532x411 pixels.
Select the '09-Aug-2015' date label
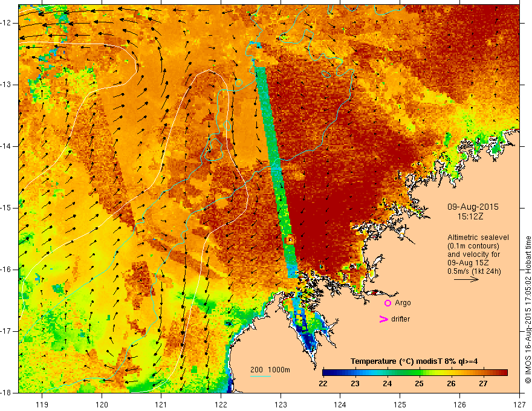473,207
